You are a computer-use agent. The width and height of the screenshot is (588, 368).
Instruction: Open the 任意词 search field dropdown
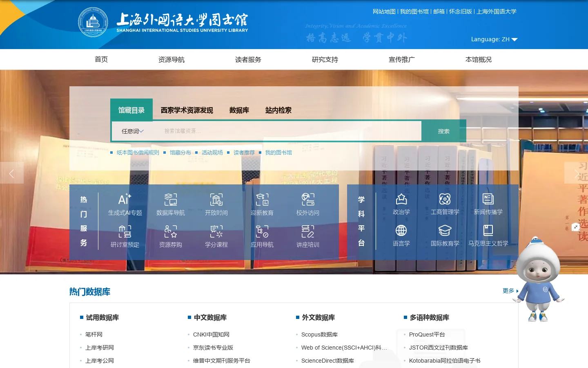coord(133,131)
